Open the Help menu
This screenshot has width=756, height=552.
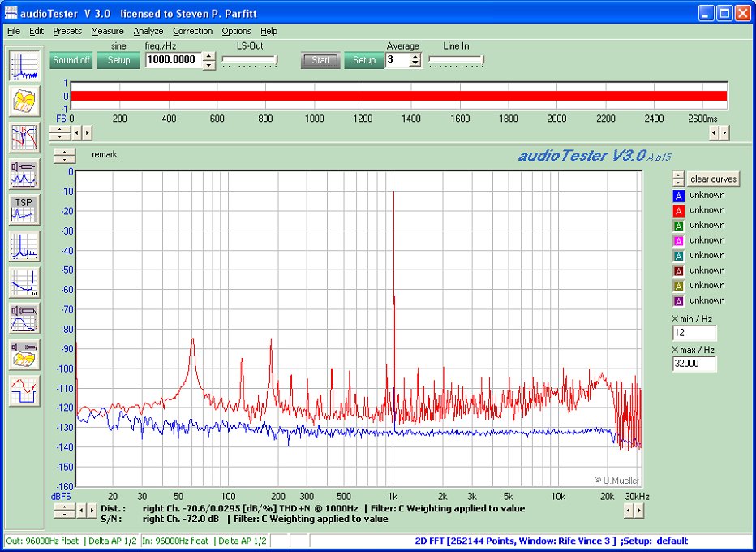(x=268, y=31)
